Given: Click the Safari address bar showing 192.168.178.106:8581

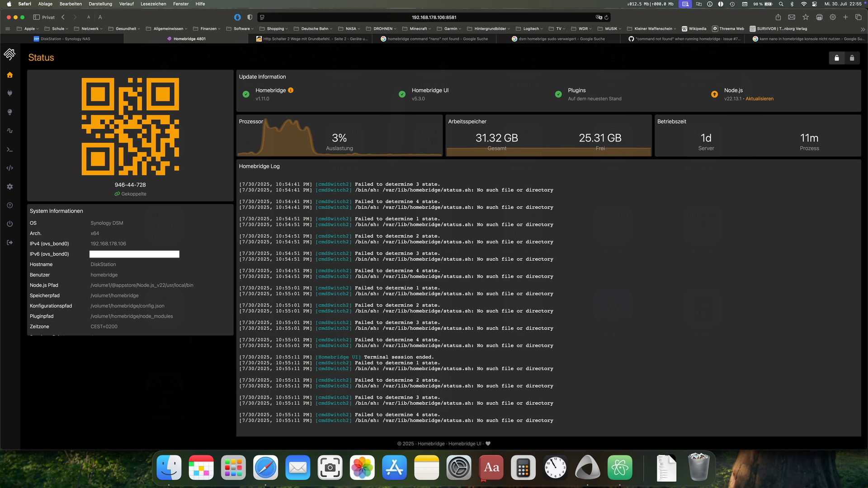Looking at the screenshot, I should pyautogui.click(x=434, y=17).
